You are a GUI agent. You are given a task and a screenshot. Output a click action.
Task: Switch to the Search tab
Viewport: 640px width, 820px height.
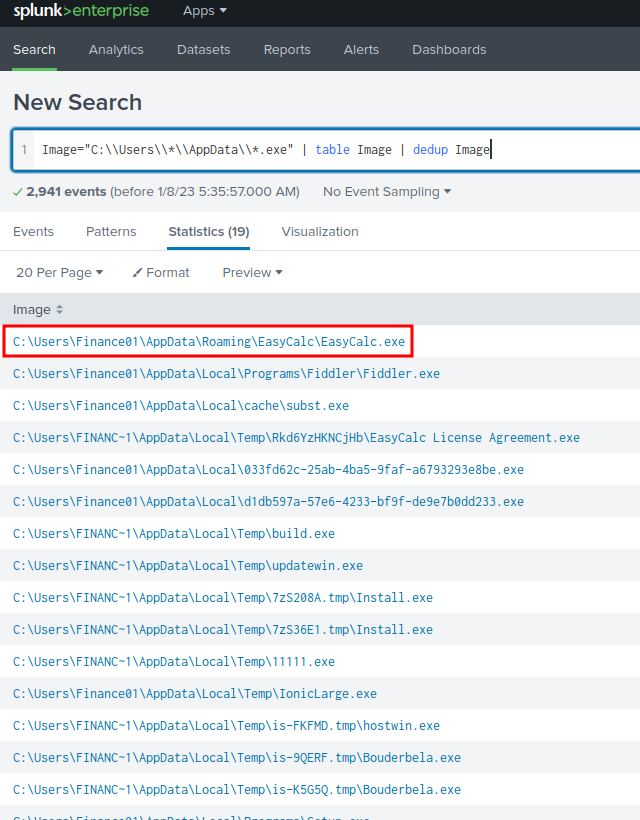pos(35,50)
